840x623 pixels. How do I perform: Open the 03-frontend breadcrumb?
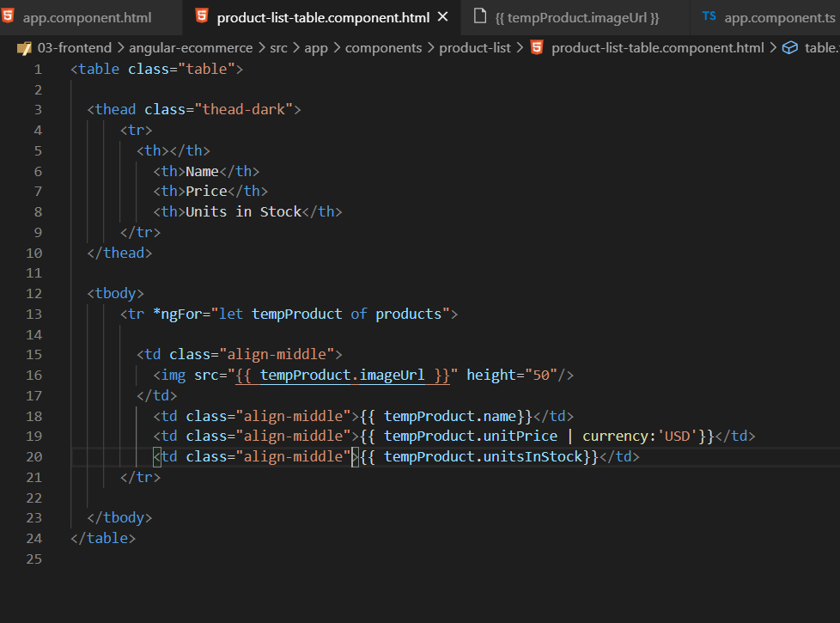tap(75, 48)
